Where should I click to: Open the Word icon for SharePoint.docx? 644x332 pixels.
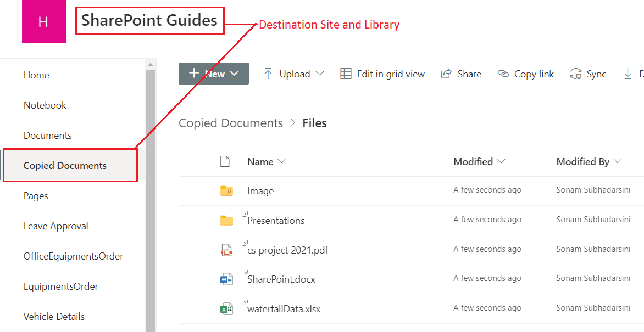click(226, 278)
